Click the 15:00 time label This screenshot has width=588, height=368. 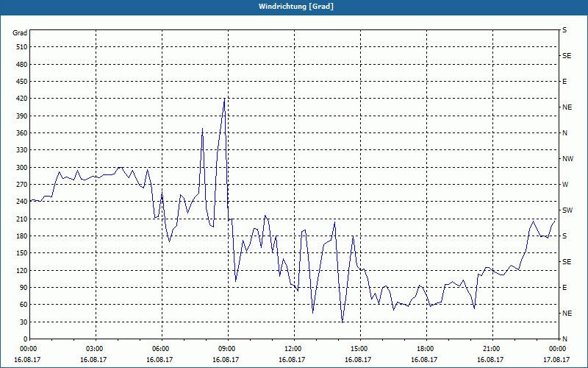359,349
